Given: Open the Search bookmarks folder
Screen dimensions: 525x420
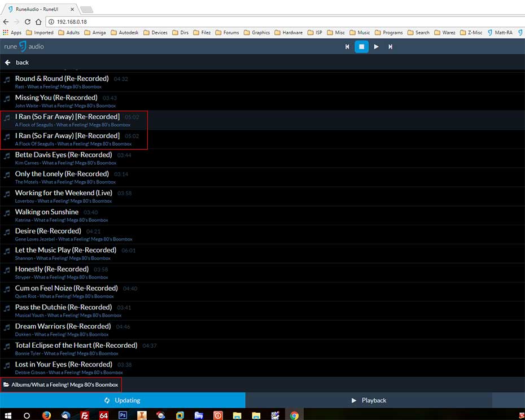Looking at the screenshot, I should (418, 33).
